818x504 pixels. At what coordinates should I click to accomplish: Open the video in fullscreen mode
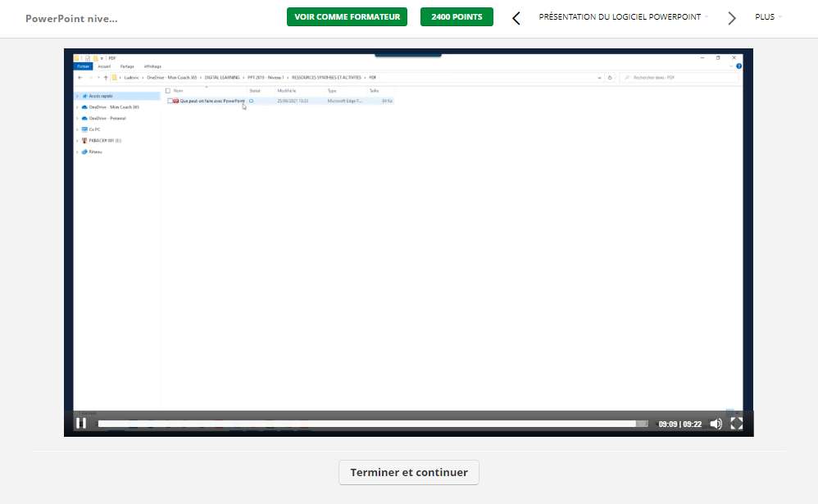(736, 424)
